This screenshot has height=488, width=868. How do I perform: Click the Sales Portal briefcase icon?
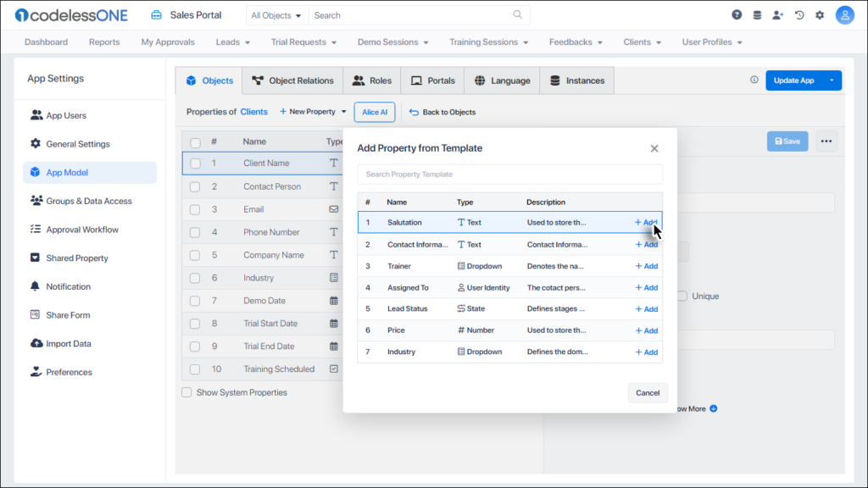(157, 15)
